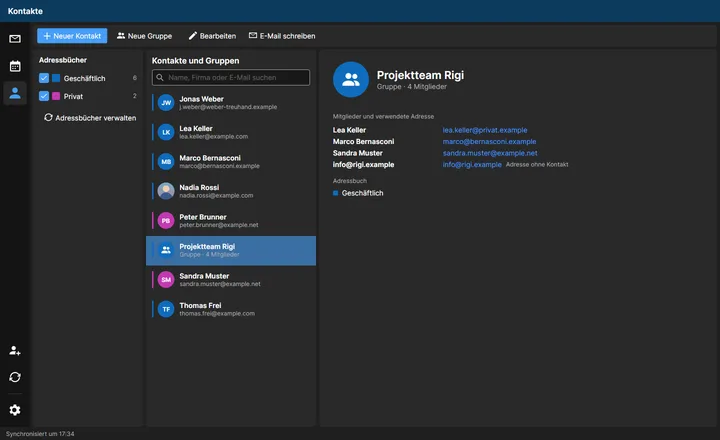
Task: Click the Neuer Kontakt button
Action: [72, 36]
